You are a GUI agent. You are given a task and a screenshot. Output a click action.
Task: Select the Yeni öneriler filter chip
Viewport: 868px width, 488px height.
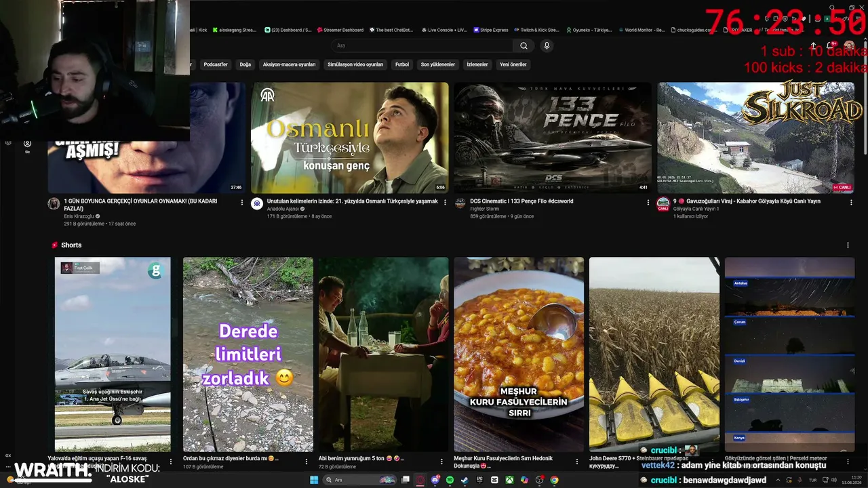click(x=513, y=64)
